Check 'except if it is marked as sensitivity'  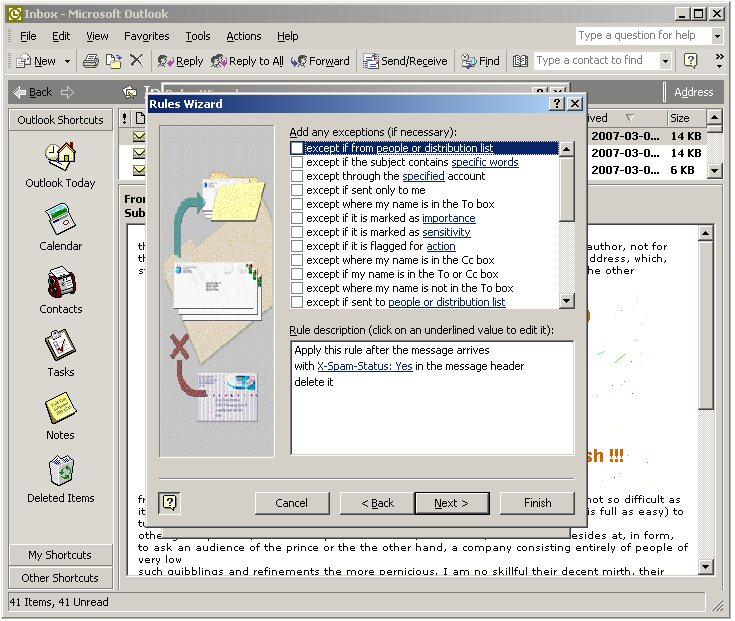(297, 232)
